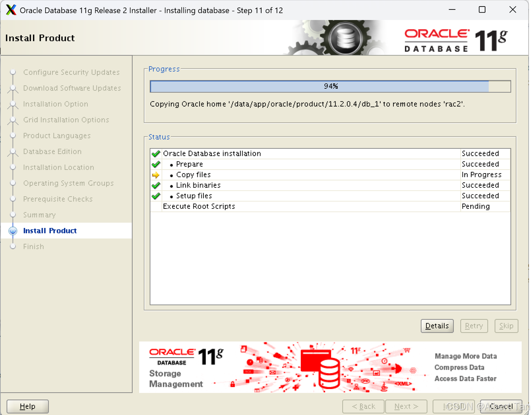This screenshot has height=415, width=532.
Task: Click the X11 icon in the title bar
Action: [x=11, y=10]
